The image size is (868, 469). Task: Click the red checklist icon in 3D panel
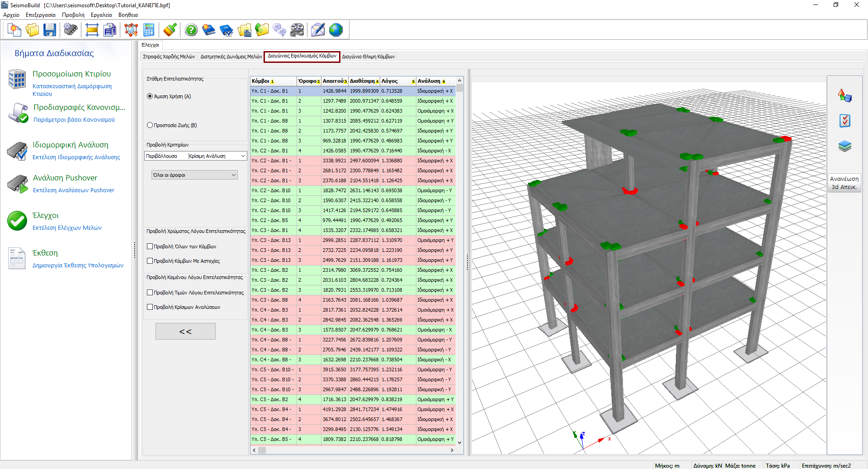844,121
